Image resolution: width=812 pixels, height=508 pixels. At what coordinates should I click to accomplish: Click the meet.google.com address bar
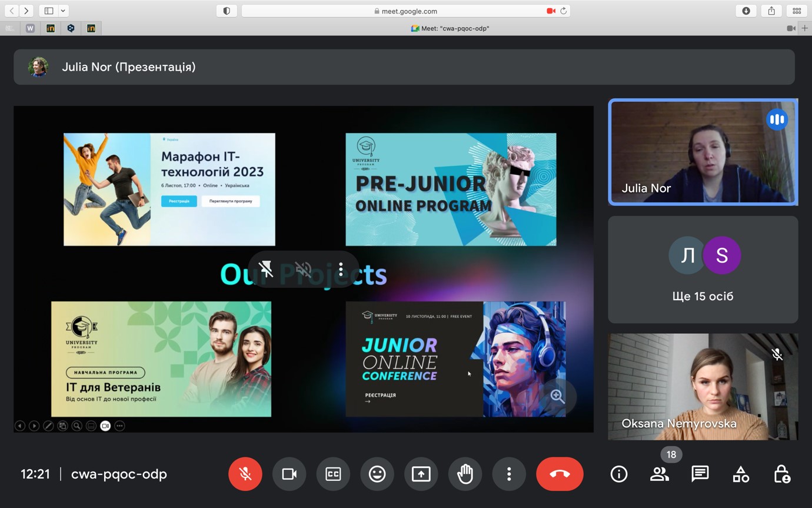406,11
